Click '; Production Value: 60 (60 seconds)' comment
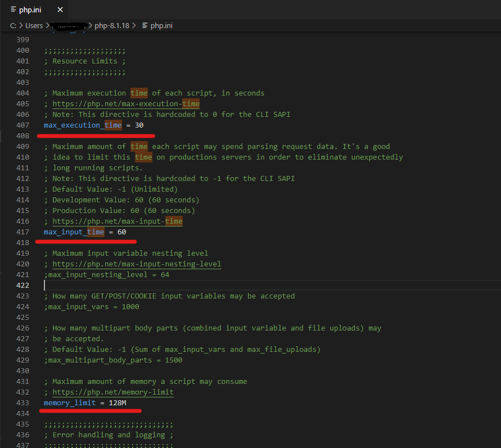The height and width of the screenshot is (448, 501). tap(119, 211)
